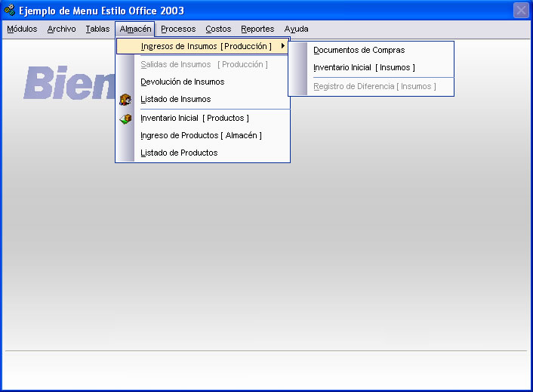Switch to the Costos menu
Viewport: 533px width, 392px height.
218,29
